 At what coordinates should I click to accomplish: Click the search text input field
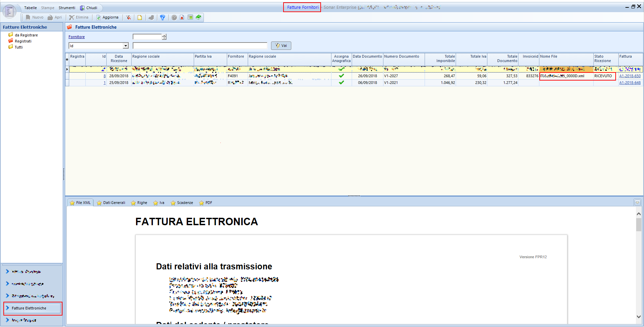tap(200, 46)
